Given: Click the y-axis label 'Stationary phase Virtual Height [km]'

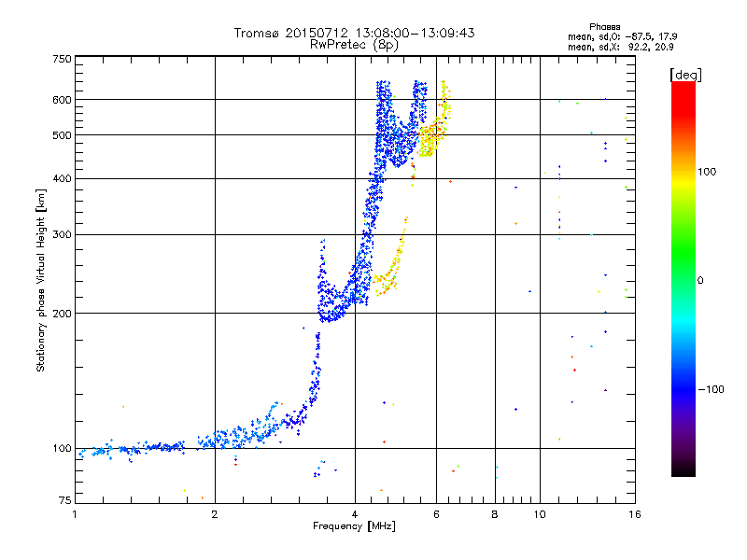Looking at the screenshot, I should pyautogui.click(x=41, y=281).
